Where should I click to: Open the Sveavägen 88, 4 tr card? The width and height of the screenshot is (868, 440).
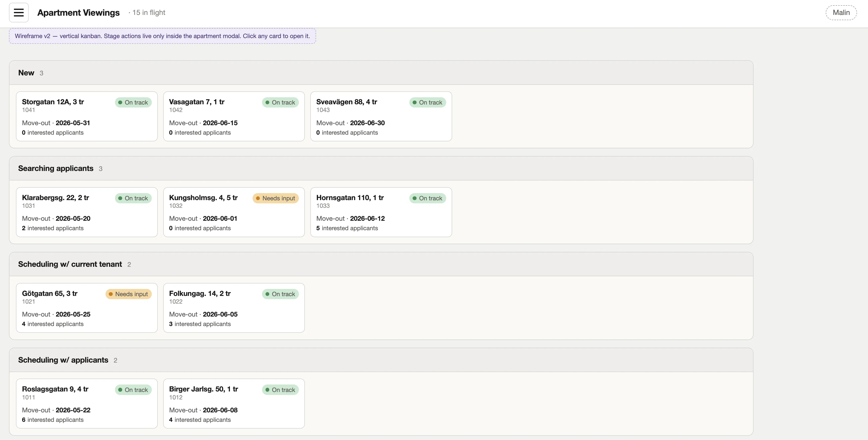[381, 116]
